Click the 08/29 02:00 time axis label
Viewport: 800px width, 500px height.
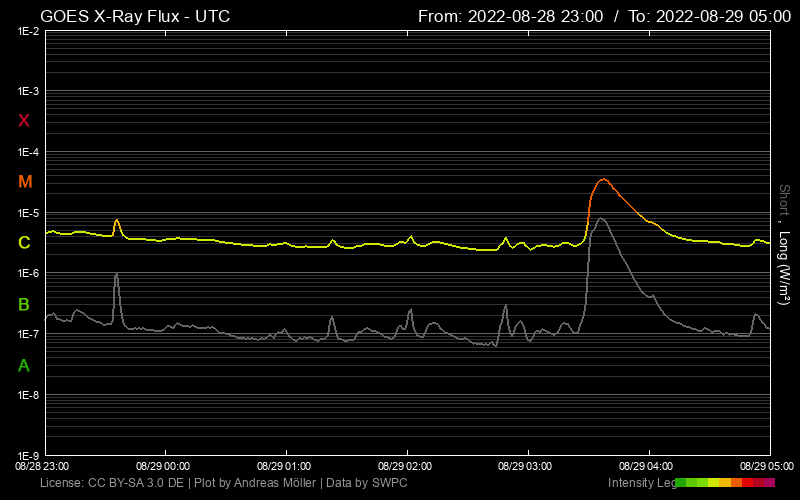click(405, 466)
